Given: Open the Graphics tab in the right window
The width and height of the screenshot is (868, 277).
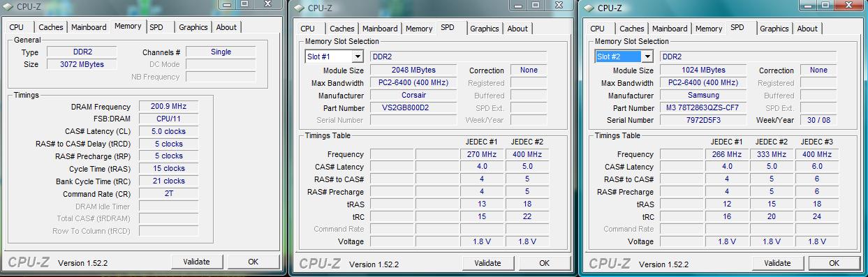Looking at the screenshot, I should [774, 29].
